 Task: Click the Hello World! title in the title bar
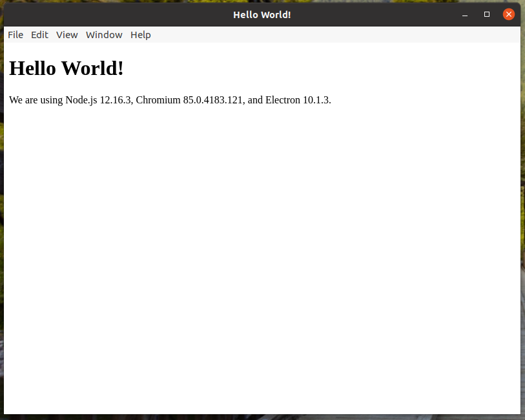click(x=262, y=14)
